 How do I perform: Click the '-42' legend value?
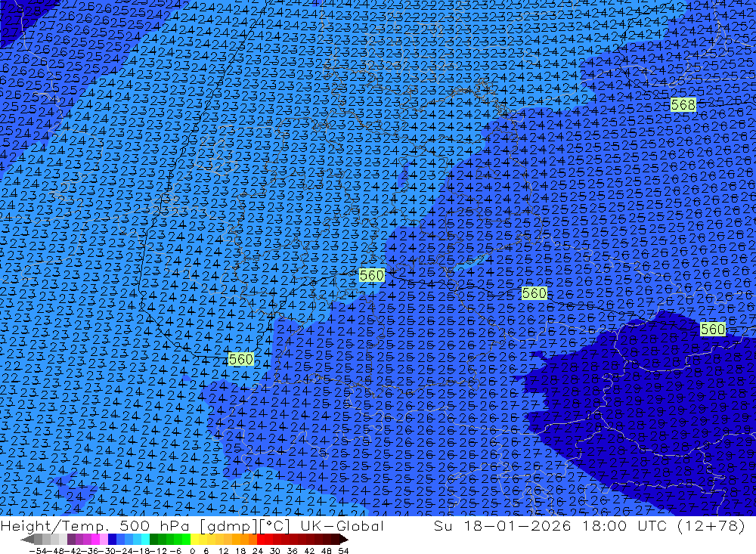[73, 551]
